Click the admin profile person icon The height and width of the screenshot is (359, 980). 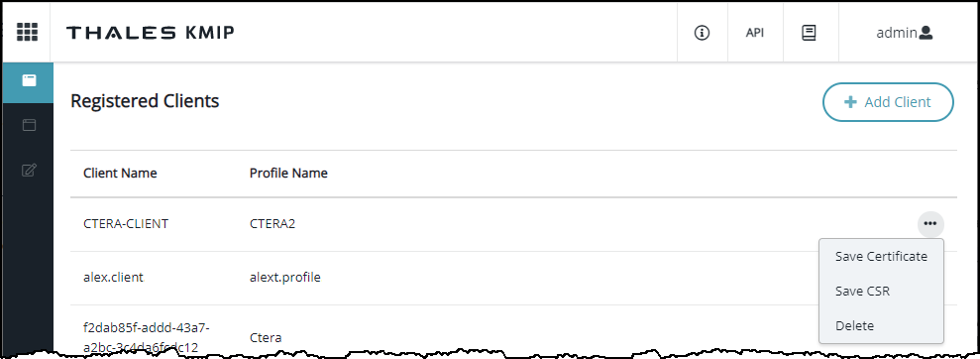(x=926, y=33)
